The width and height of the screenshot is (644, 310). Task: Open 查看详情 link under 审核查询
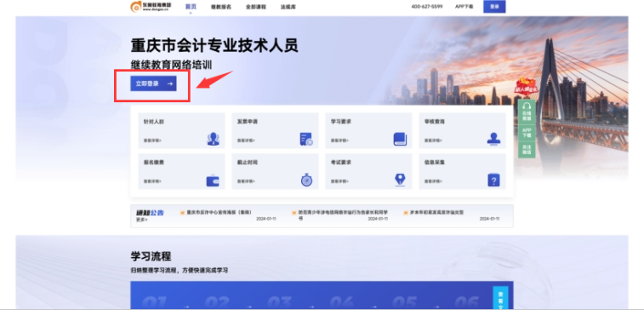[433, 141]
